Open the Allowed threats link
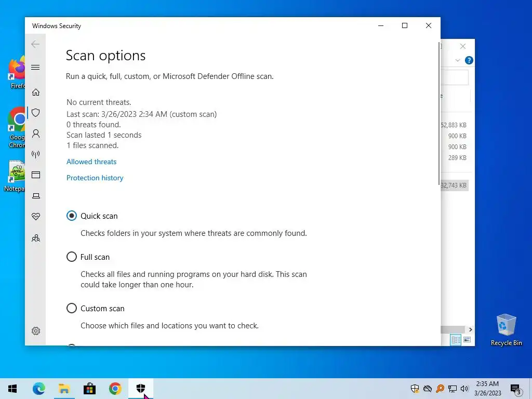 coord(91,162)
